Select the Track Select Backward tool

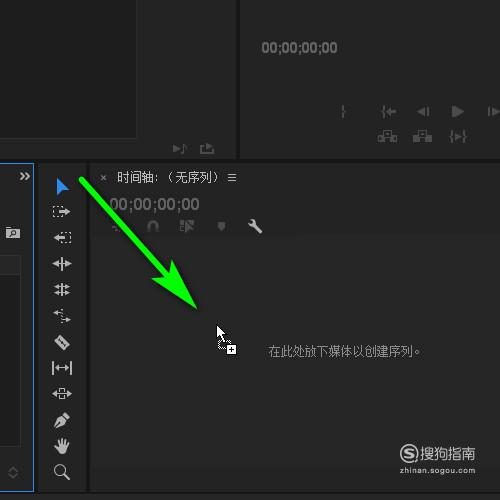coord(62,237)
